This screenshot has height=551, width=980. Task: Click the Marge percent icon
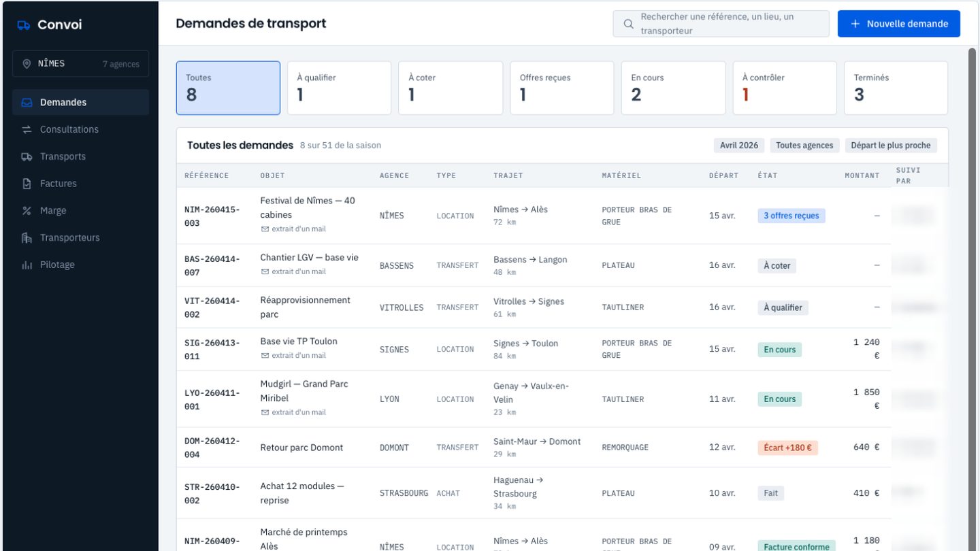point(27,211)
